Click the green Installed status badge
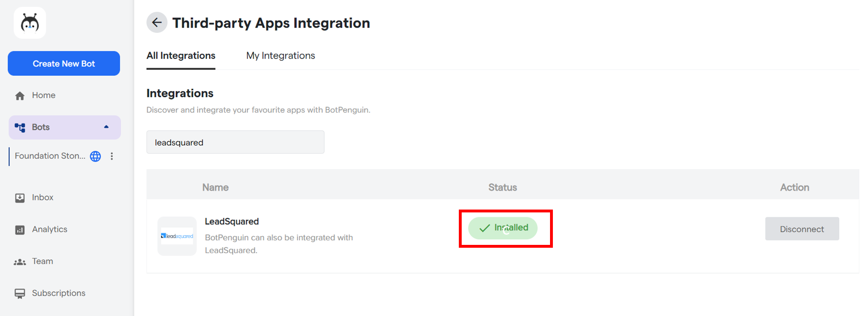This screenshot has height=316, width=868. [x=502, y=228]
